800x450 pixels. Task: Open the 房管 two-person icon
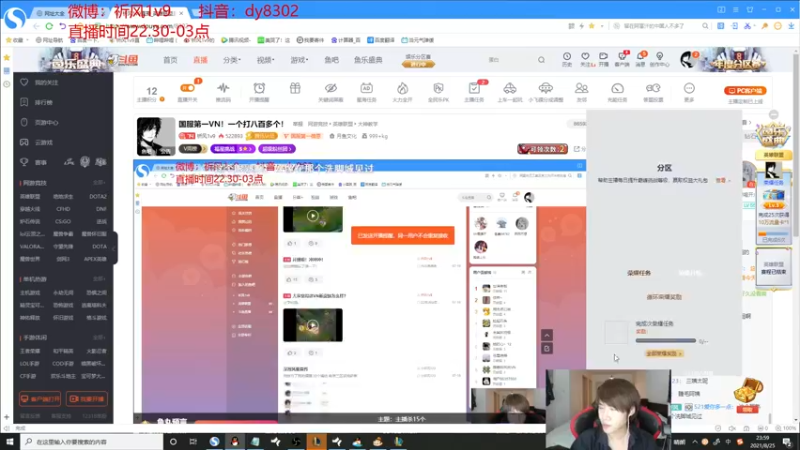pos(582,88)
